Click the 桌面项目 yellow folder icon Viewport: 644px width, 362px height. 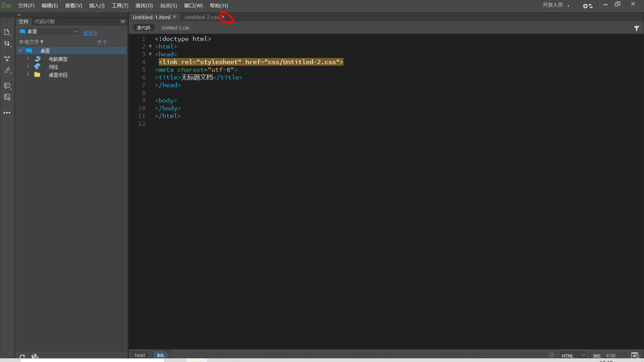37,75
